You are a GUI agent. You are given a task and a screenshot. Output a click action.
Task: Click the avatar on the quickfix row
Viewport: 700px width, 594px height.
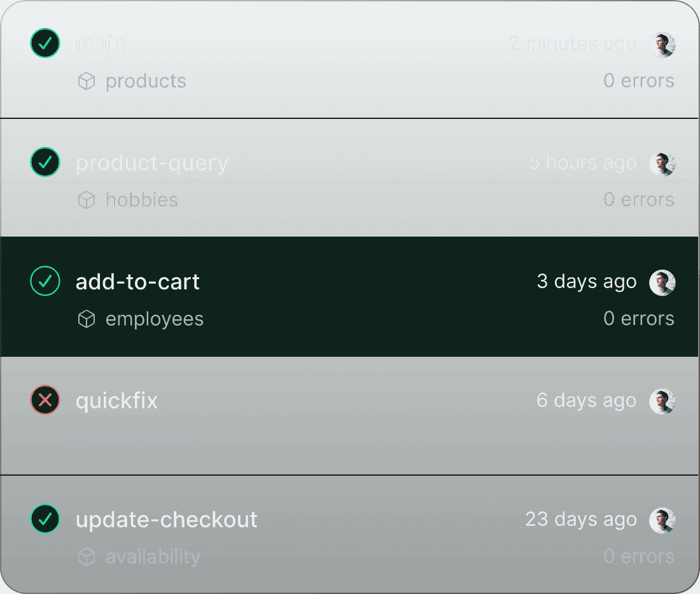coord(662,401)
